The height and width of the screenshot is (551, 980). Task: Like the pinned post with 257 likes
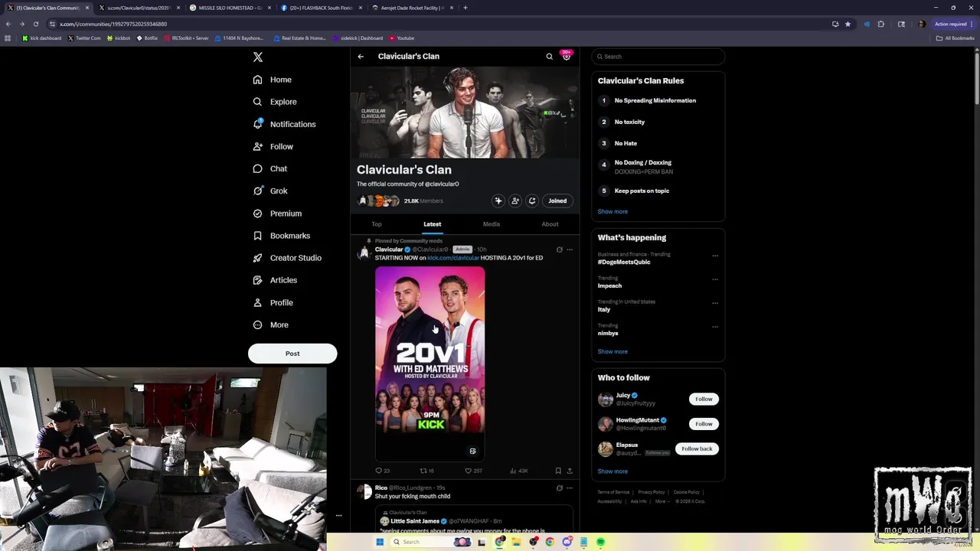click(x=473, y=471)
